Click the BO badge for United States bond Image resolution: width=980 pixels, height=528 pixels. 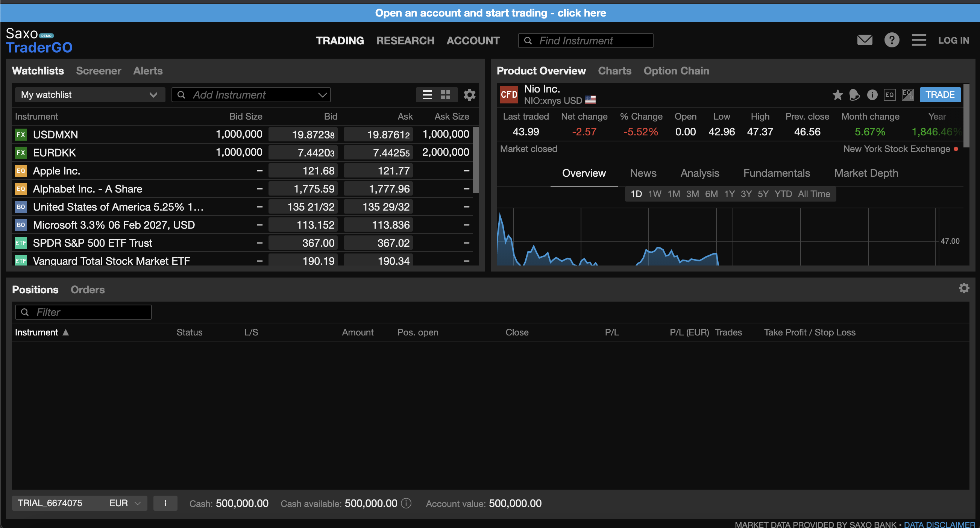(x=21, y=207)
